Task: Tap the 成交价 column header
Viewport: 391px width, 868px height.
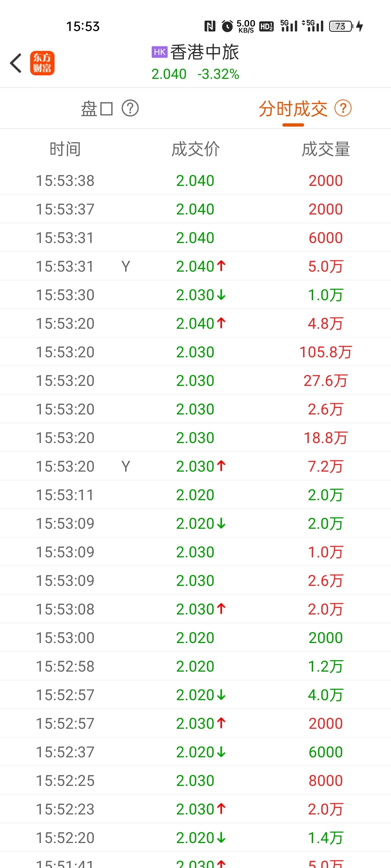Action: 195,149
